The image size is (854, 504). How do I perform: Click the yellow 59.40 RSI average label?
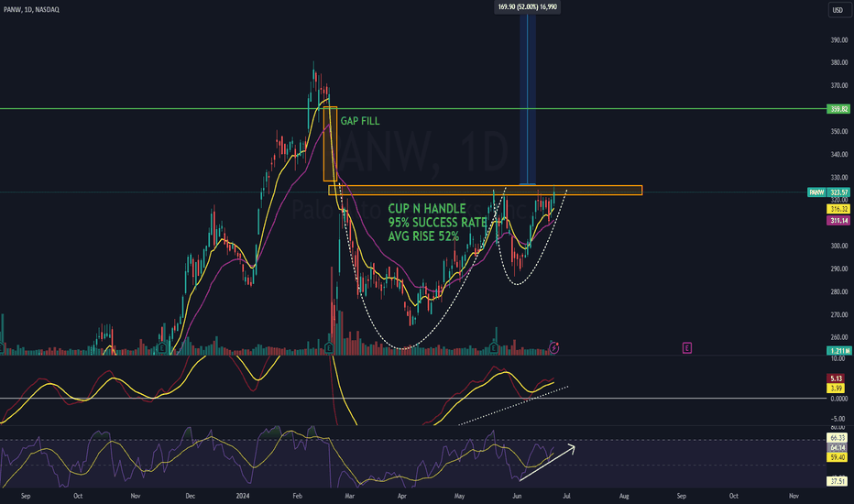pyautogui.click(x=838, y=457)
